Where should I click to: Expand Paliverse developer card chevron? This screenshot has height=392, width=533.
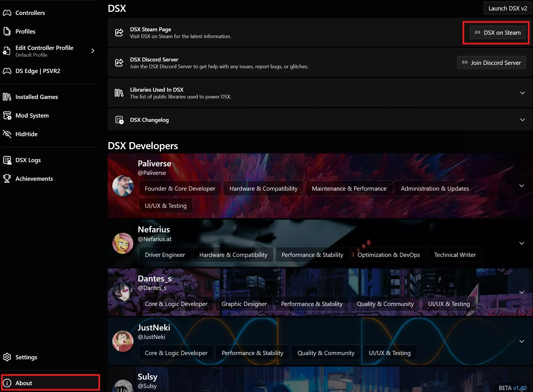coord(522,186)
